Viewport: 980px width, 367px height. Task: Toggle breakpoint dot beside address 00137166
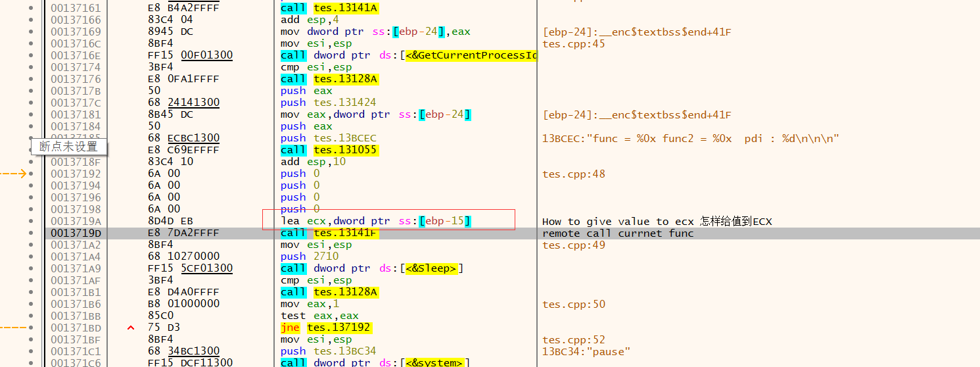tap(31, 20)
